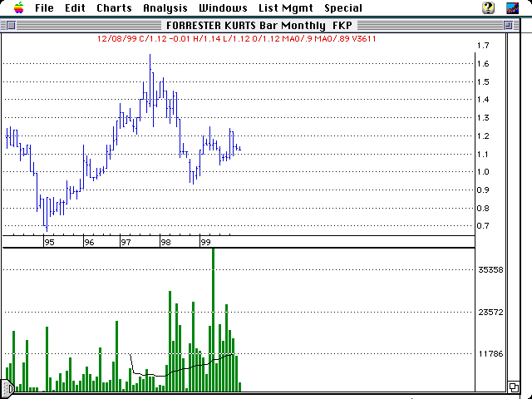
Task: Click the 99 year label on time axis
Action: pyautogui.click(x=205, y=243)
